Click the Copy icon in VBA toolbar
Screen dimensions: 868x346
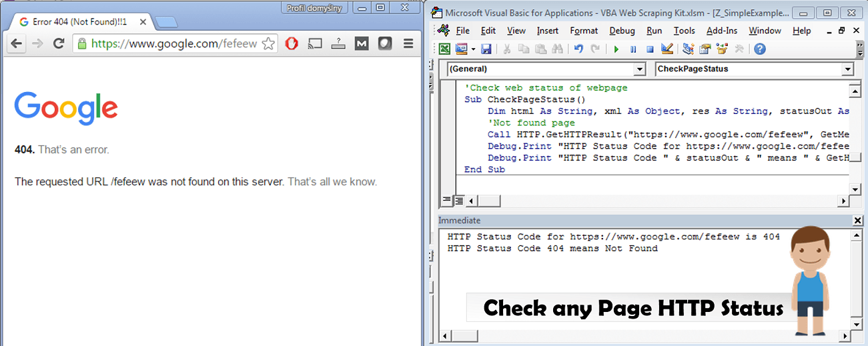tap(524, 49)
